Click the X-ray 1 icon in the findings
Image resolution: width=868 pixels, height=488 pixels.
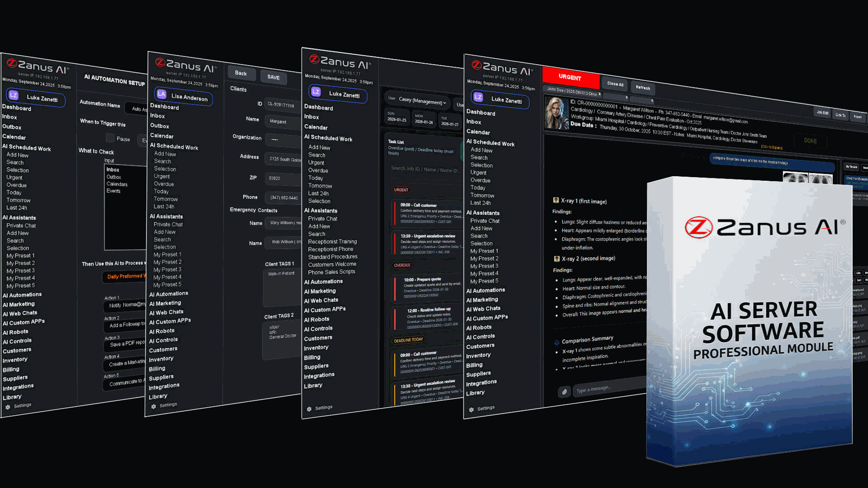[x=556, y=200]
